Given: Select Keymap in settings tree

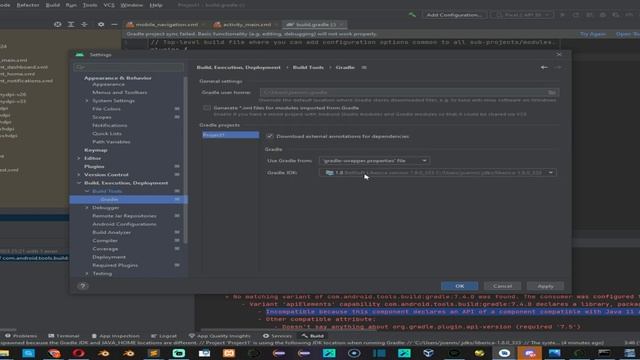Looking at the screenshot, I should coord(96,150).
